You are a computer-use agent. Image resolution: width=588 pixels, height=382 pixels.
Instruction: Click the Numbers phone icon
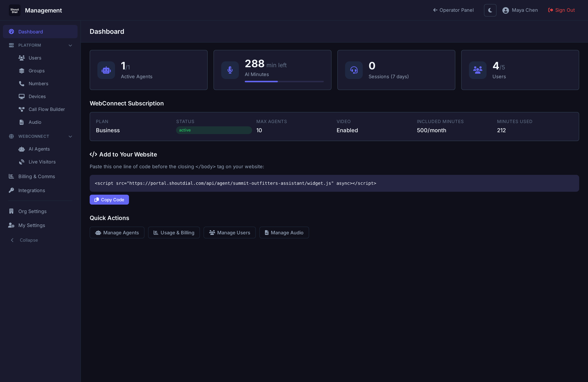pyautogui.click(x=22, y=84)
